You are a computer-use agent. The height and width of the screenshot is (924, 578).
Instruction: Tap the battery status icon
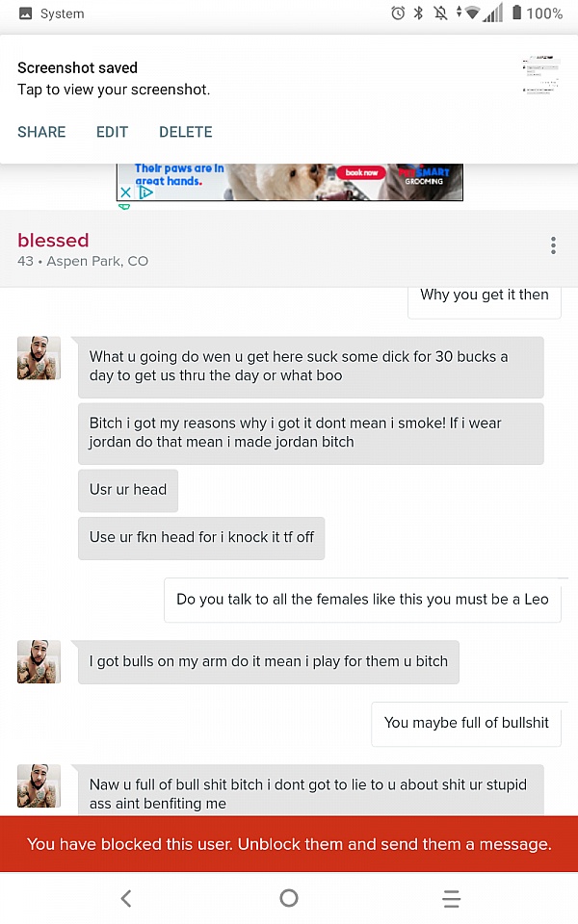[x=517, y=13]
